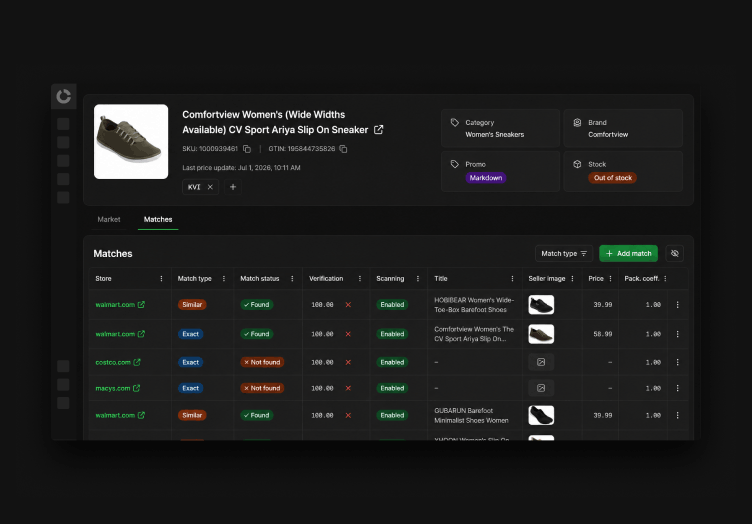
Task: Click image placeholder in costco.com row
Action: [541, 362]
